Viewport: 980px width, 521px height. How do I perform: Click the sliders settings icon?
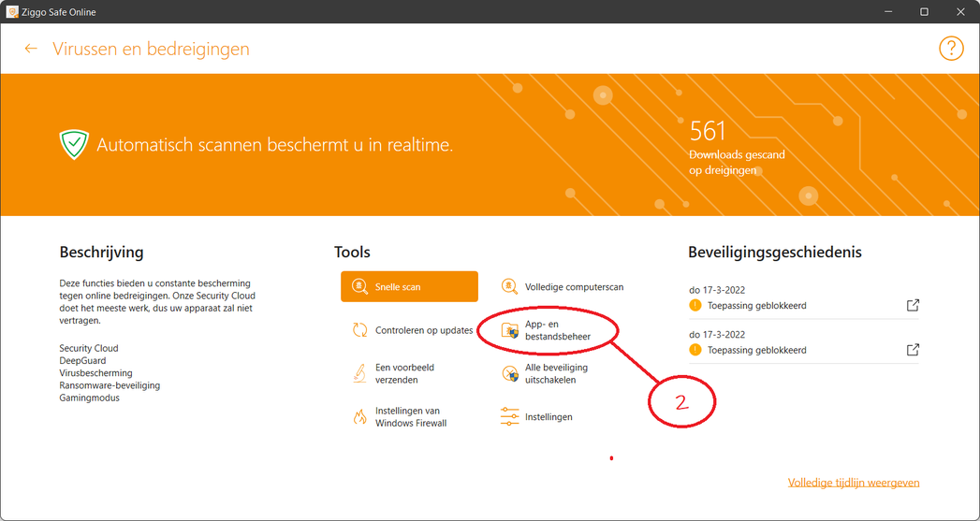510,416
